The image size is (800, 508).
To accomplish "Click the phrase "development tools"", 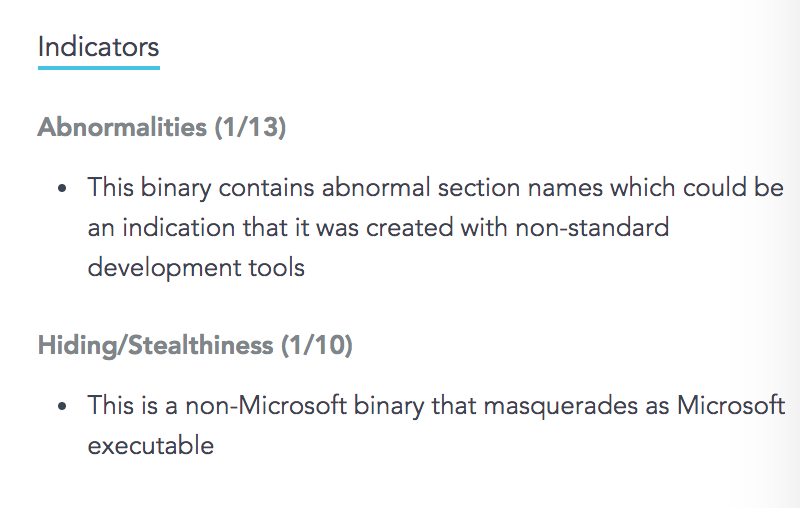I will pyautogui.click(x=196, y=268).
